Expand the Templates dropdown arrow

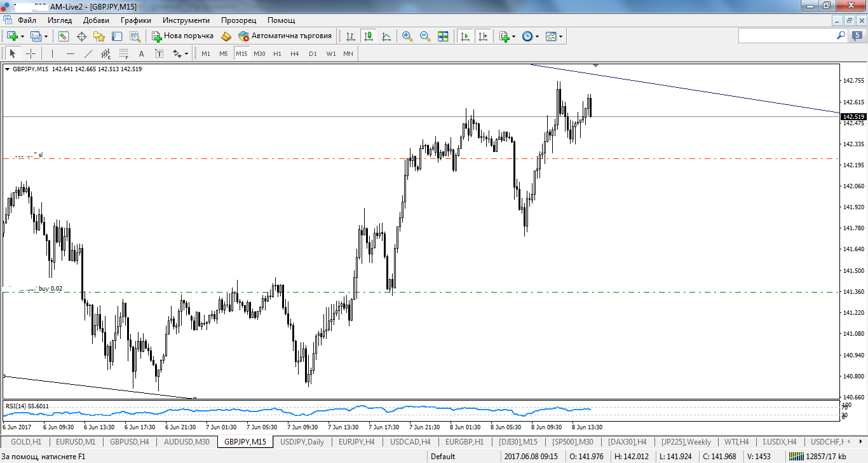tap(560, 36)
